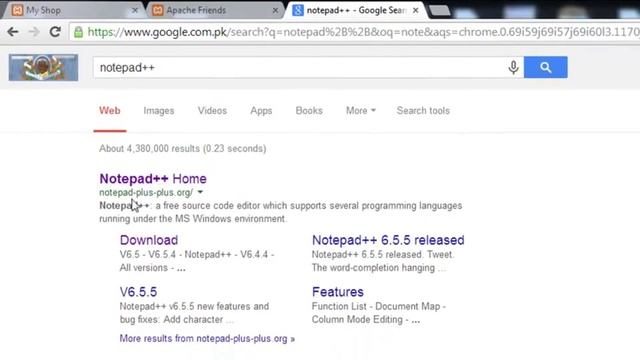The width and height of the screenshot is (640, 360).
Task: Click the green padlock security icon
Action: click(78, 32)
